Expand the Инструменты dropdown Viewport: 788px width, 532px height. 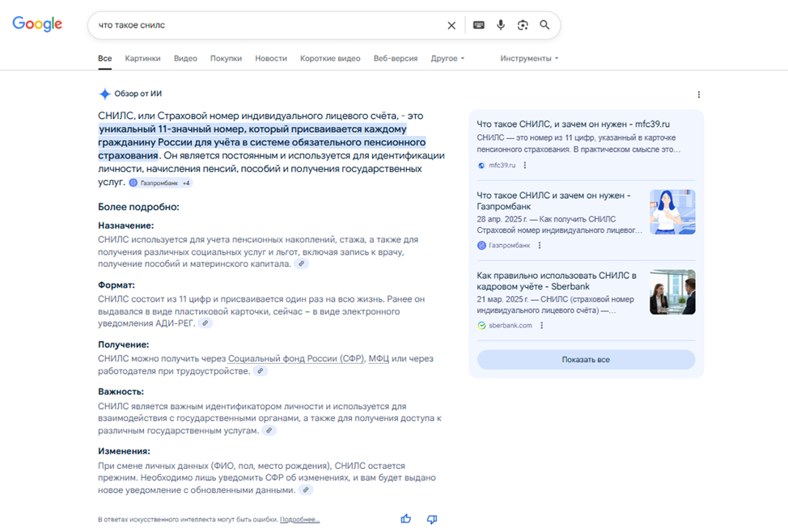tap(529, 58)
